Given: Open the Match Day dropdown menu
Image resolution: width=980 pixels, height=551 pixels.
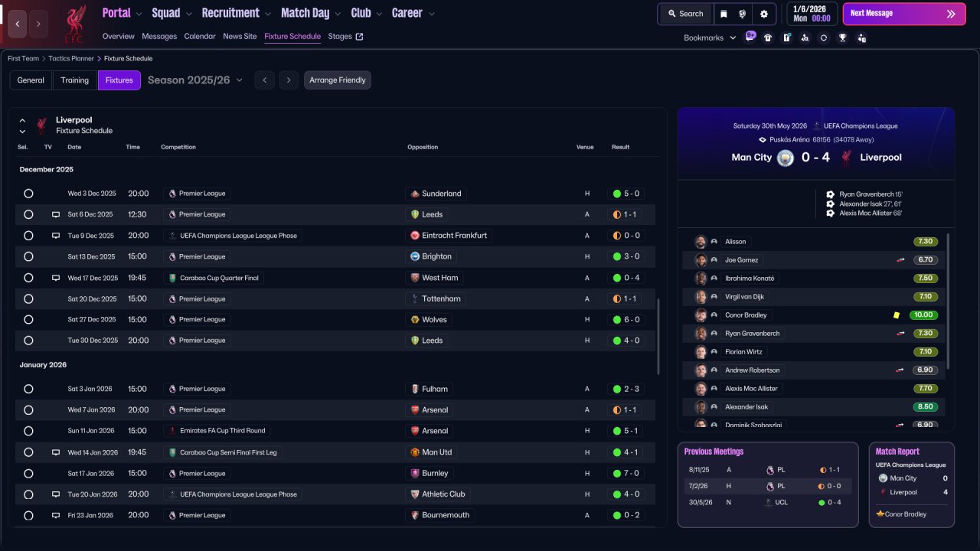Looking at the screenshot, I should pyautogui.click(x=311, y=13).
